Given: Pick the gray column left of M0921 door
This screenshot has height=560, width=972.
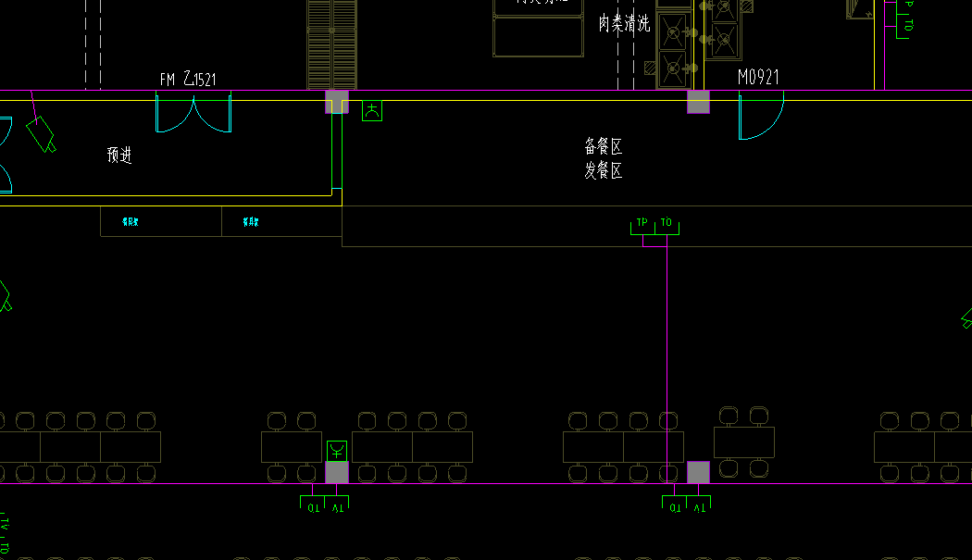Looking at the screenshot, I should coord(698,102).
